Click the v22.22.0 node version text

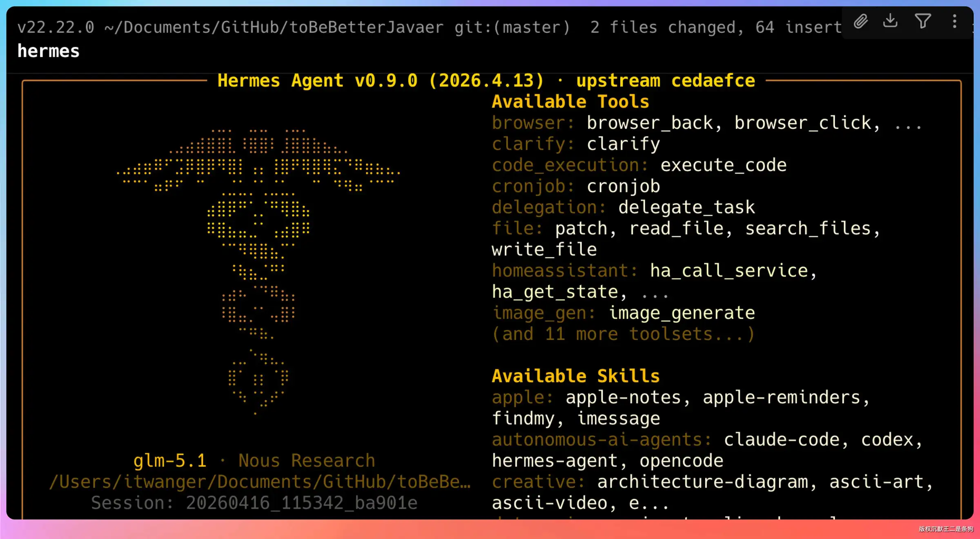tap(56, 27)
